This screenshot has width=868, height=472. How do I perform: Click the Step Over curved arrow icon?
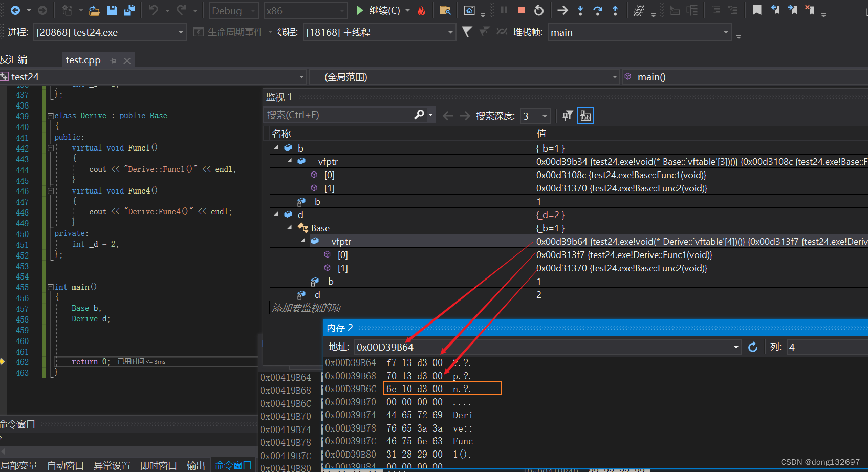pos(597,10)
